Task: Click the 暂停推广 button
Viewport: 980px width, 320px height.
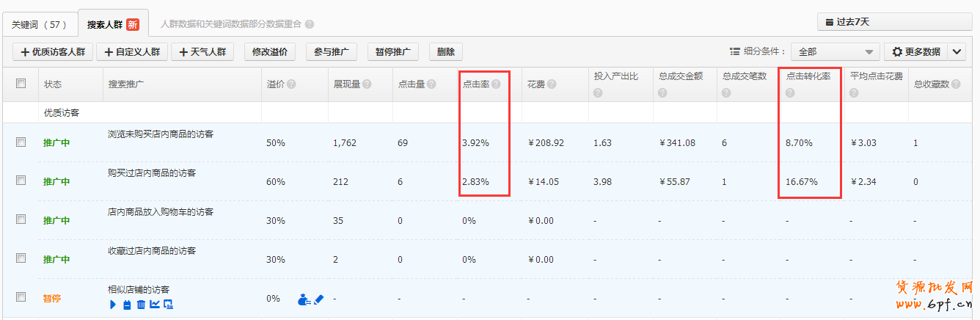Action: coord(392,52)
